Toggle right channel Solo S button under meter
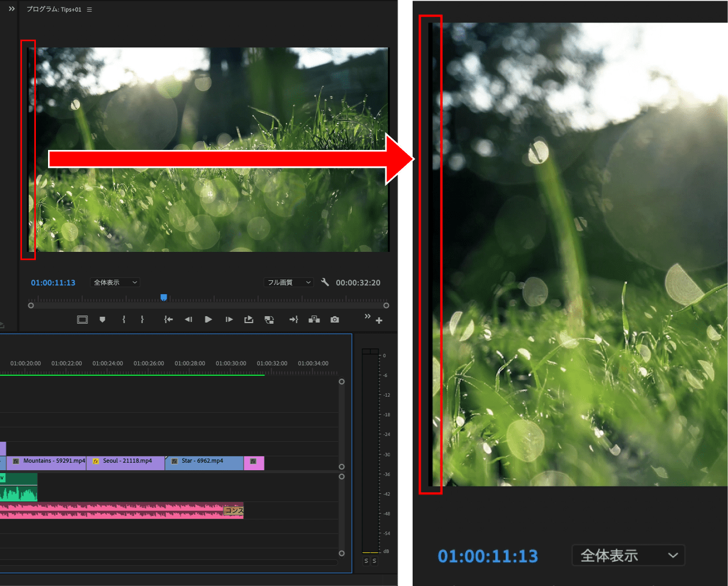This screenshot has width=728, height=586. pyautogui.click(x=374, y=561)
